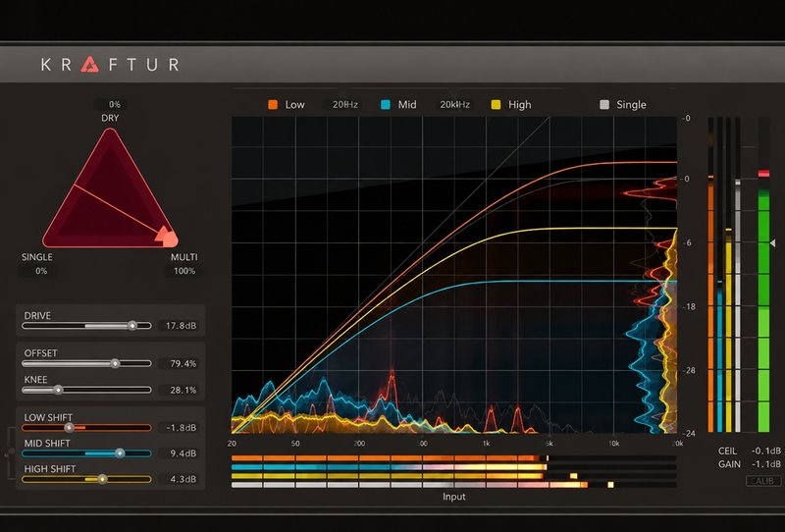The height and width of the screenshot is (532, 785).
Task: Click the mix triangle's red handle near Multi
Action: coord(167,237)
